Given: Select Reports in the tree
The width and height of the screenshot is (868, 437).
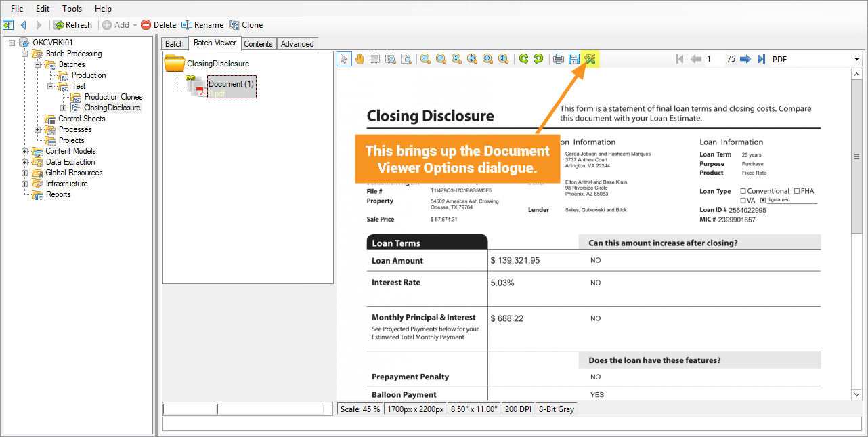Looking at the screenshot, I should click(58, 194).
